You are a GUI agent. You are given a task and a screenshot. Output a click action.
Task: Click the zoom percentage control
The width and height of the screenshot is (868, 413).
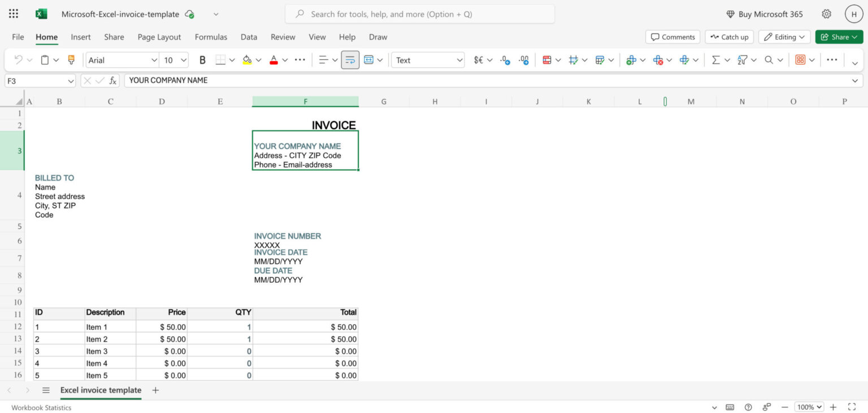click(809, 407)
